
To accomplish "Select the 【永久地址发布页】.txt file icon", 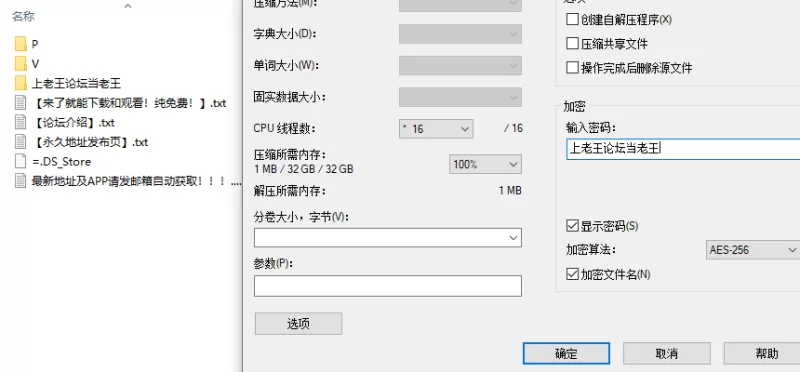I will [x=20, y=141].
